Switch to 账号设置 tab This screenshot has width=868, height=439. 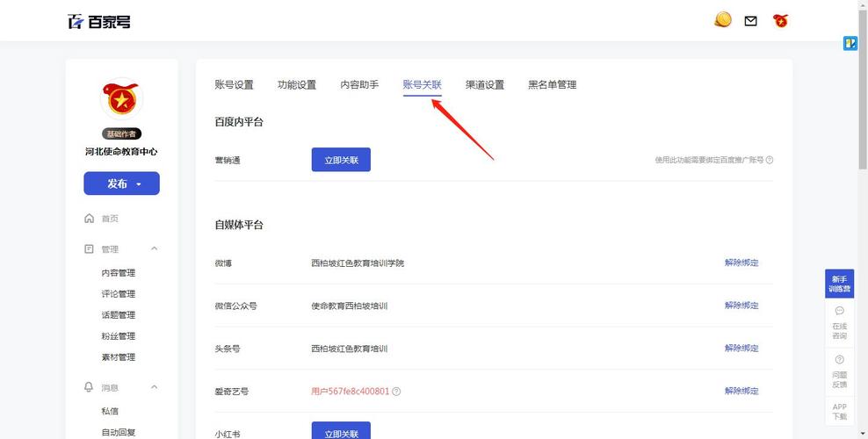235,85
